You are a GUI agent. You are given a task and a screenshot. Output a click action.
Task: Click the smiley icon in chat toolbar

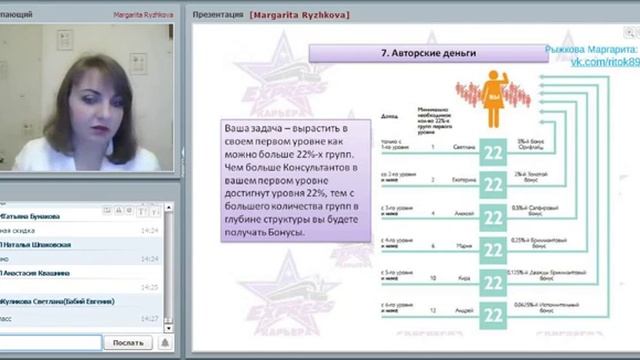click(x=129, y=211)
